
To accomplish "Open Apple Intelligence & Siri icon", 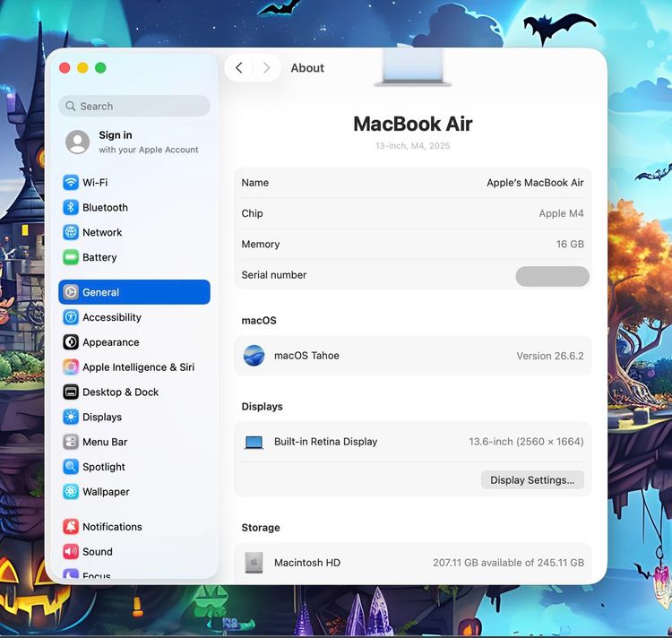I will (71, 367).
